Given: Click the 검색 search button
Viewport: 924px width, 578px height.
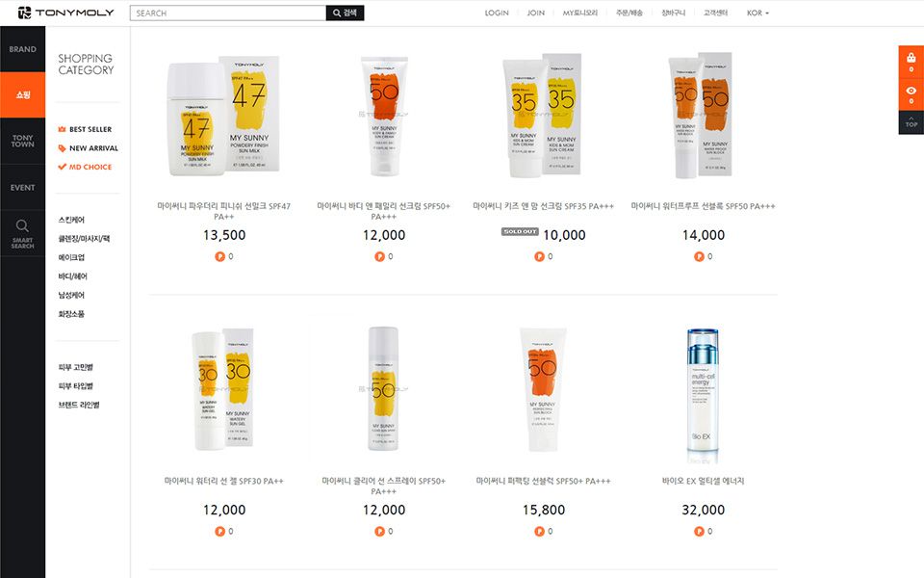Looking at the screenshot, I should point(345,13).
